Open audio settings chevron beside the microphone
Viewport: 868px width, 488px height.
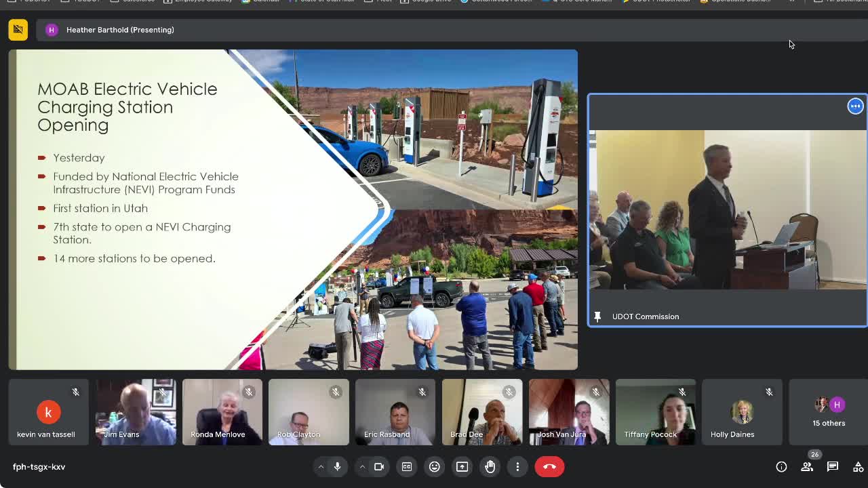321,466
